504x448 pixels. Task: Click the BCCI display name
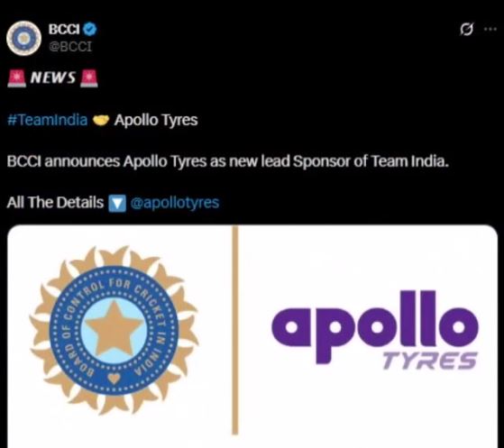[64, 30]
